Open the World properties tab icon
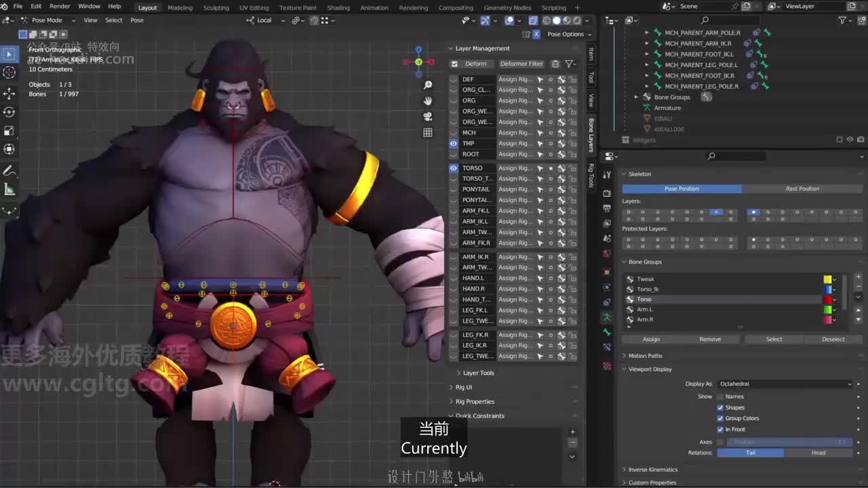The height and width of the screenshot is (488, 868). tap(607, 253)
